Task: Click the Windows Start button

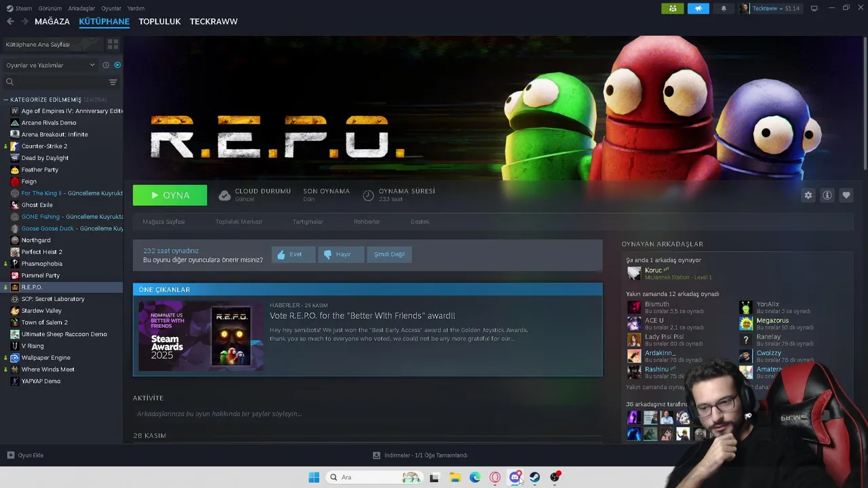Action: [x=314, y=477]
